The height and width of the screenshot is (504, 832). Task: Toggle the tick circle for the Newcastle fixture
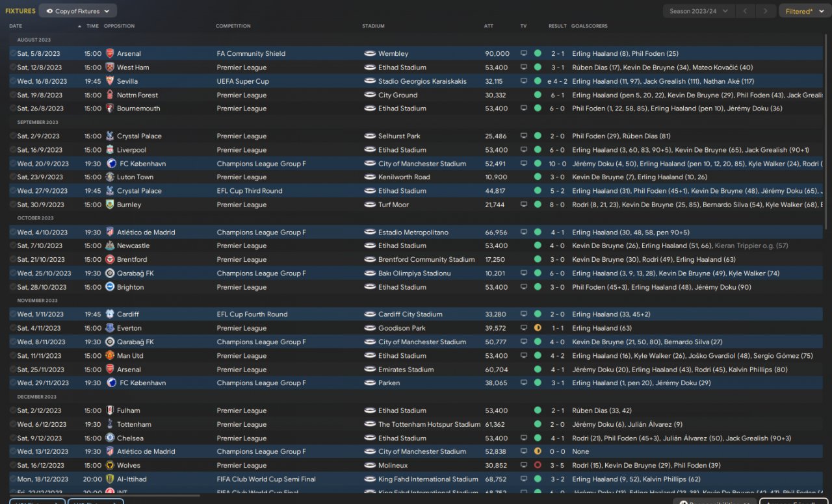pos(13,246)
